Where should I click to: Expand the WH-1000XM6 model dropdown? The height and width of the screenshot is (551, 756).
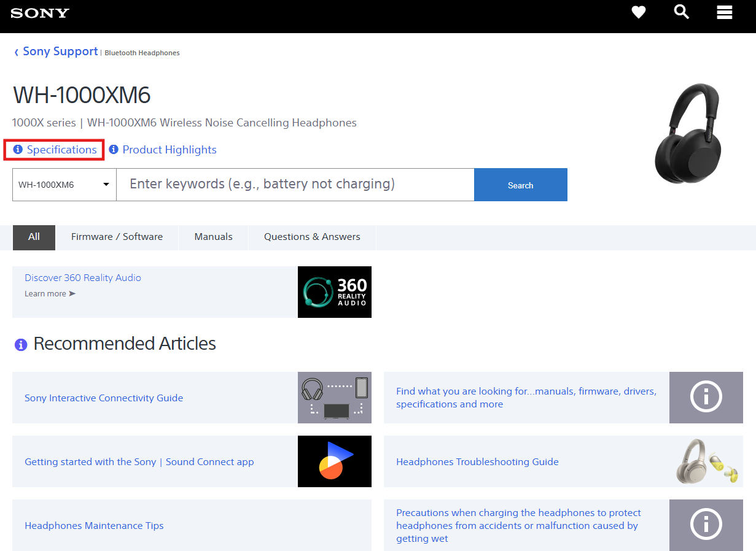click(64, 185)
